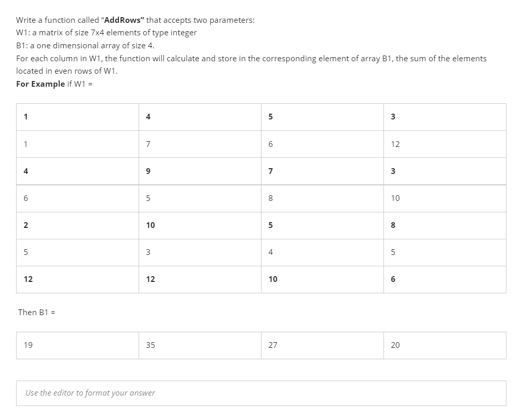Click the cell with value 5 in sixth row
This screenshot has height=420, width=522.
click(x=77, y=252)
